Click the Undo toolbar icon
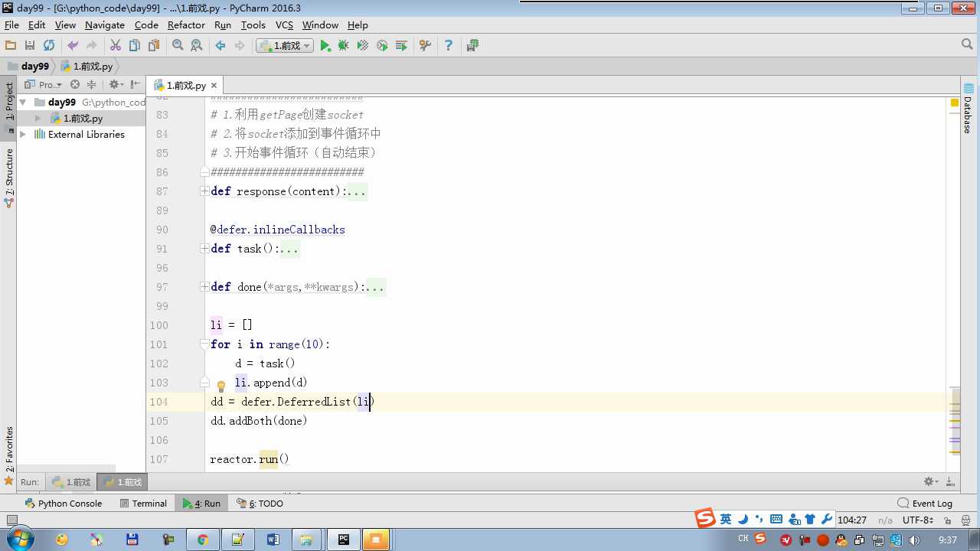980x551 pixels. click(73, 46)
